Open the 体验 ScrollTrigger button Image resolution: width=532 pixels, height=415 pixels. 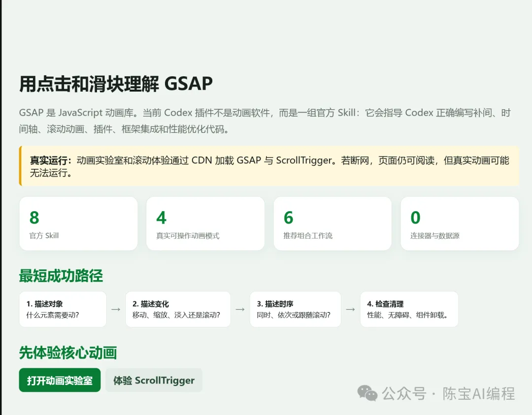coord(154,380)
